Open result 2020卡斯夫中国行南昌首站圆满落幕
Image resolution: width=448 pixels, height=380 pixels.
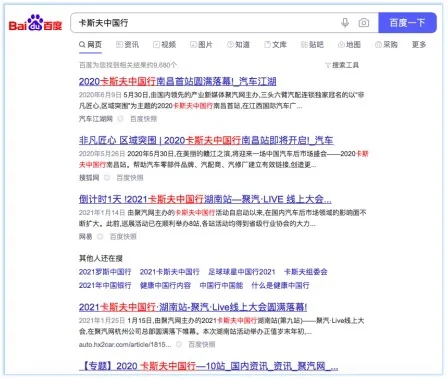click(x=177, y=81)
